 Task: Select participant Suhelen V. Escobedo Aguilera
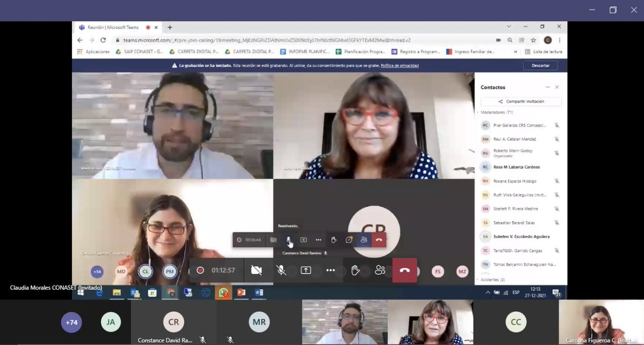point(520,237)
